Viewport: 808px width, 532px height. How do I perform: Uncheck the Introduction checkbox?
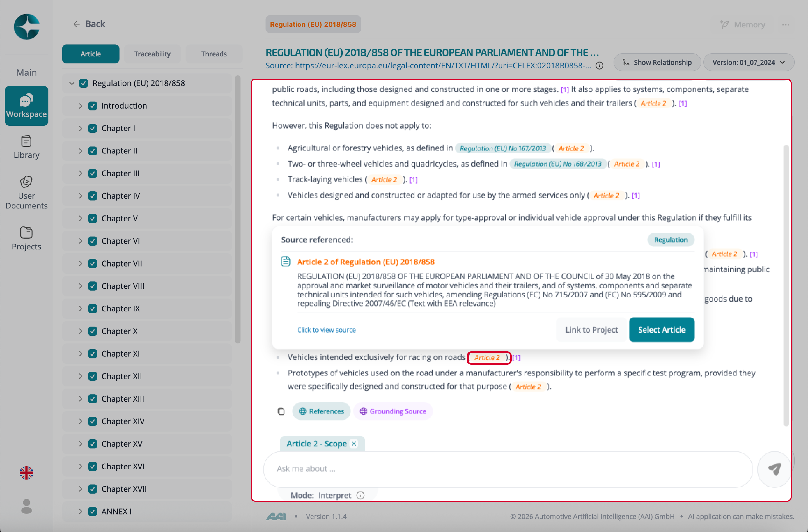[x=92, y=106]
